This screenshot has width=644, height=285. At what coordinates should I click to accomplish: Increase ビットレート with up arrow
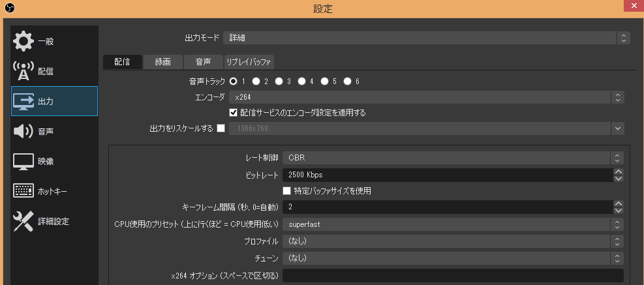(619, 172)
